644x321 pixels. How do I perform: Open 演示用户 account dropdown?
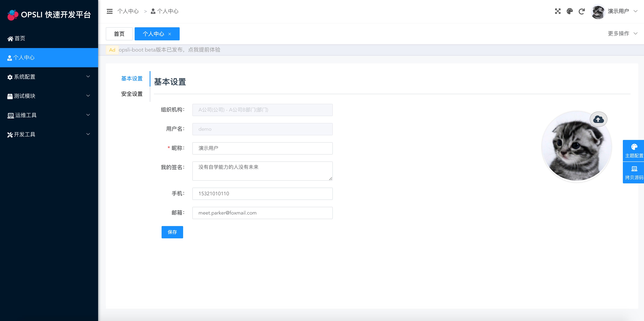tap(618, 11)
